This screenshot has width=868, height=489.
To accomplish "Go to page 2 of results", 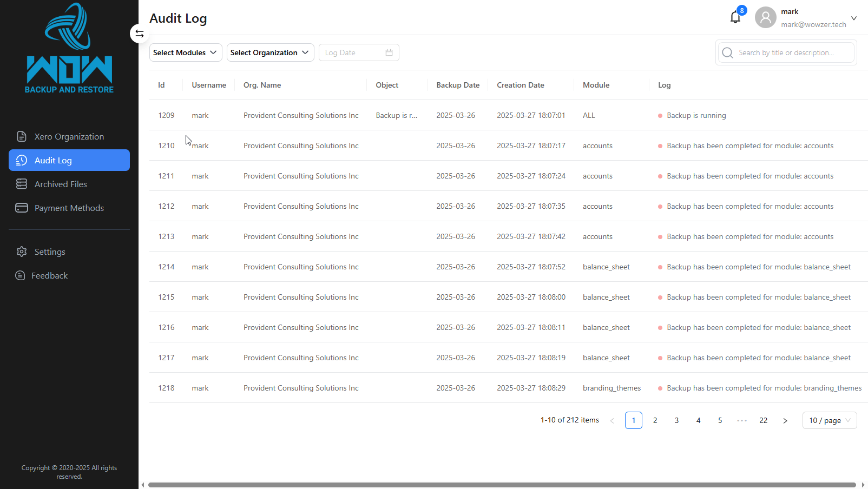I will (655, 420).
